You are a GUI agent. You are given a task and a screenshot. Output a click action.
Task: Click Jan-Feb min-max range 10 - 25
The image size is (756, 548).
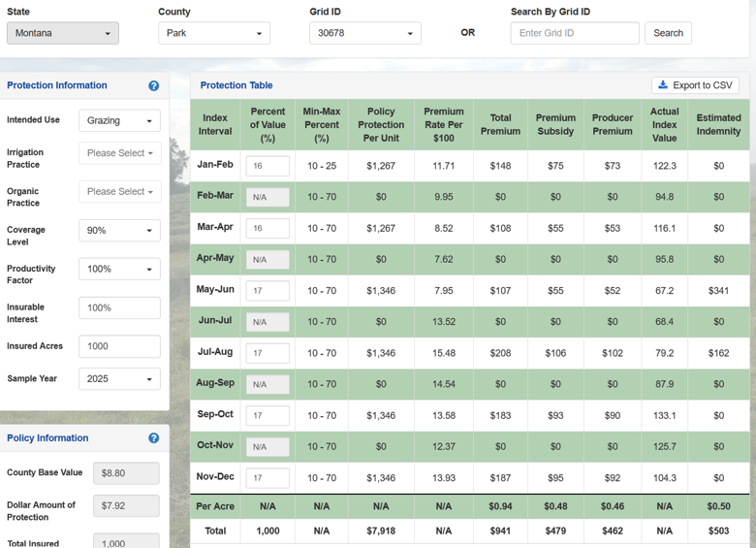pyautogui.click(x=322, y=166)
